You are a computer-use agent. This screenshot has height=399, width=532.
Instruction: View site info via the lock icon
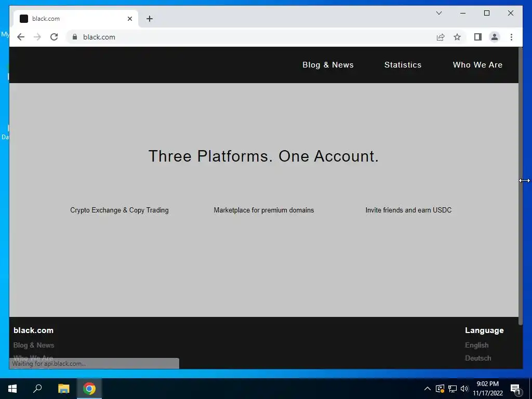[75, 37]
